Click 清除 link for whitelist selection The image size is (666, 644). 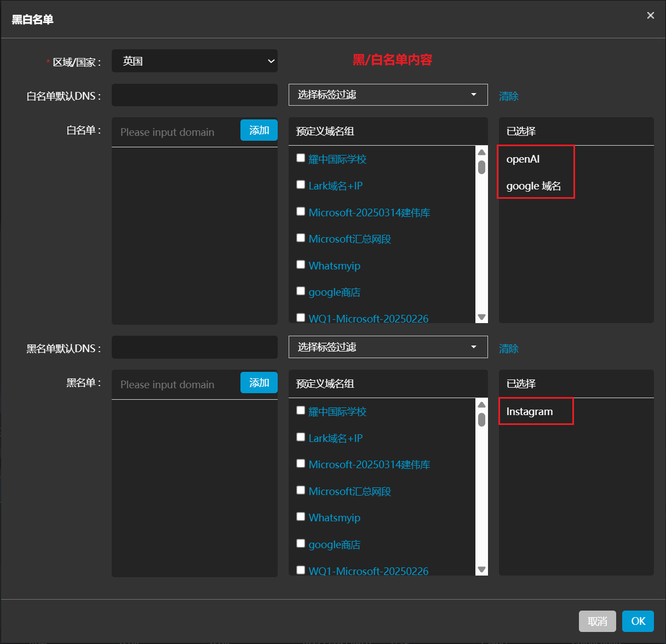point(508,96)
